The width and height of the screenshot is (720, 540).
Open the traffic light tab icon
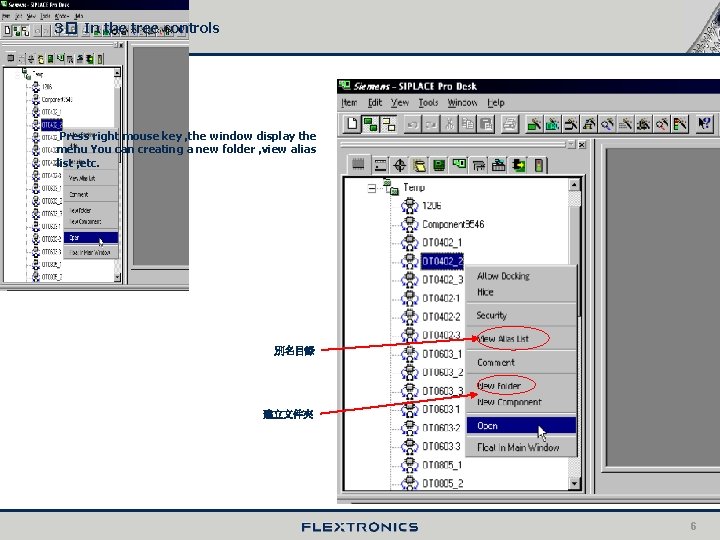(538, 165)
